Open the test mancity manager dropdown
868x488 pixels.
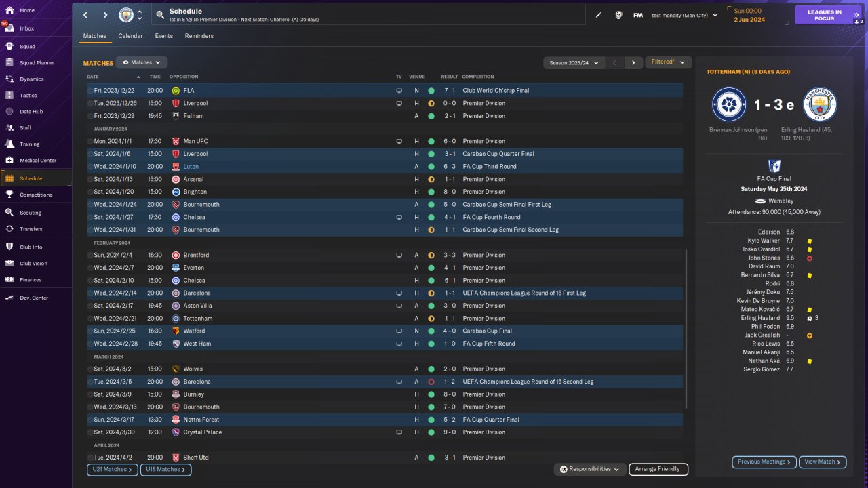point(684,15)
